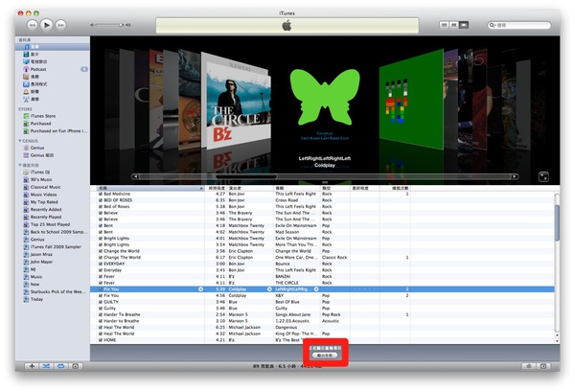Open the Ringtones library bell icon

coord(26,92)
